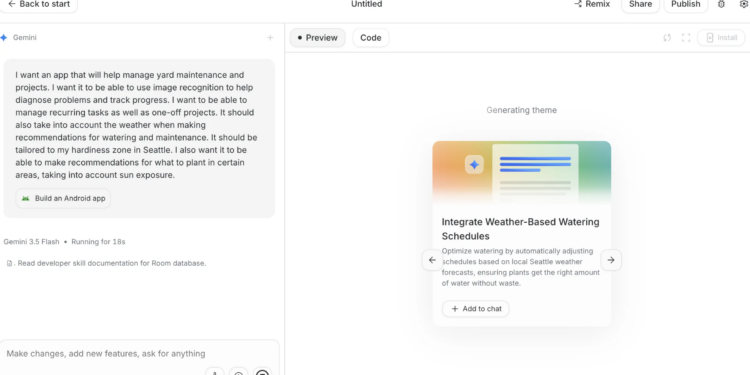This screenshot has width=750, height=375.
Task: Toggle fullscreen preview icon
Action: [x=686, y=38]
